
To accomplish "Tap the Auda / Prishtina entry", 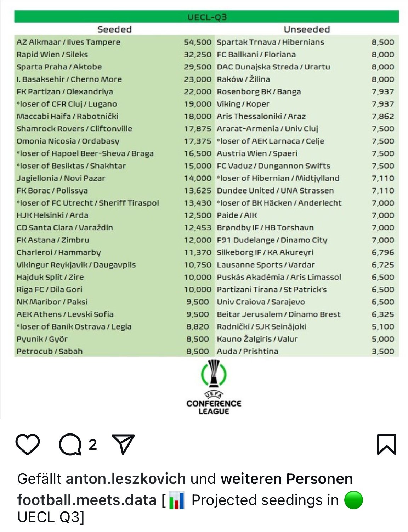I will [x=248, y=351].
